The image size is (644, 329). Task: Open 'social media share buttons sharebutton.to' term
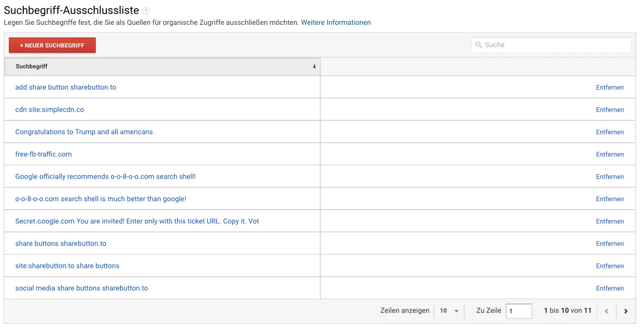tap(81, 288)
